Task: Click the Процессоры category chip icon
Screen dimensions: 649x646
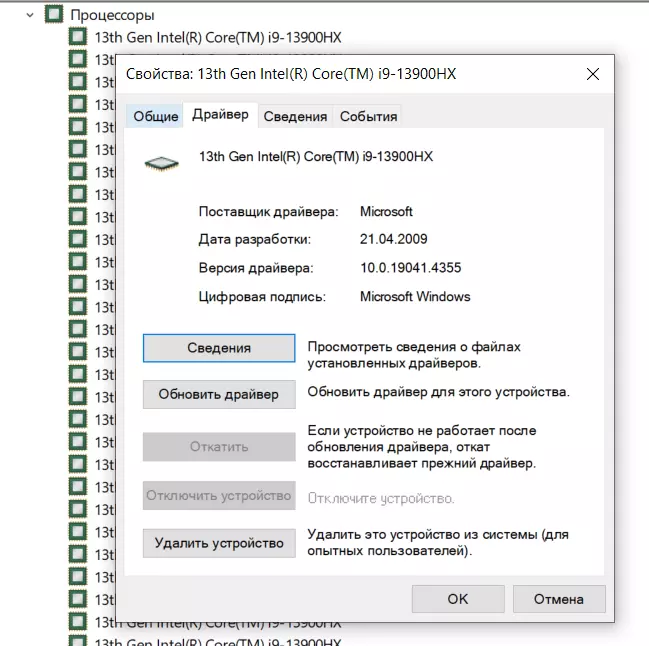Action: point(54,15)
